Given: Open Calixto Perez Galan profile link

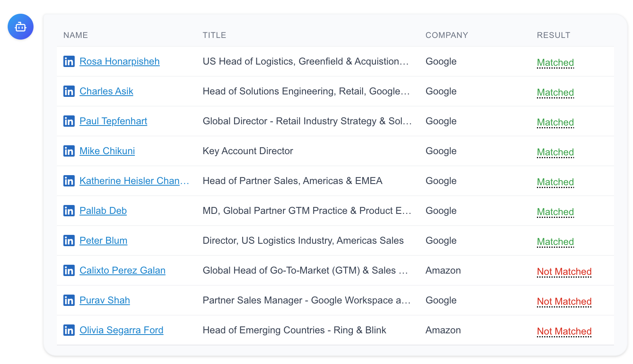Looking at the screenshot, I should pyautogui.click(x=122, y=270).
